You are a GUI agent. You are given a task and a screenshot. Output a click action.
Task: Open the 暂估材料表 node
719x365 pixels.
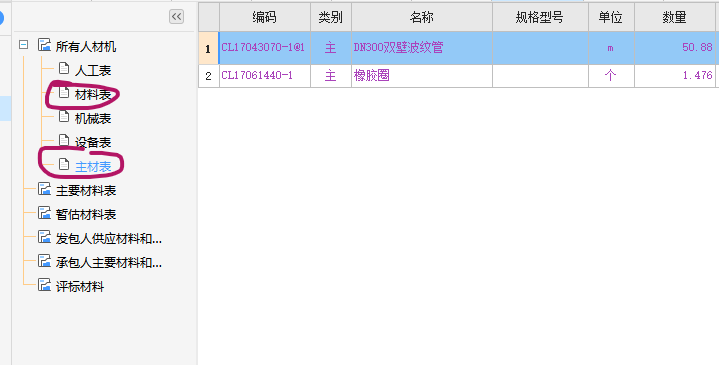86,214
